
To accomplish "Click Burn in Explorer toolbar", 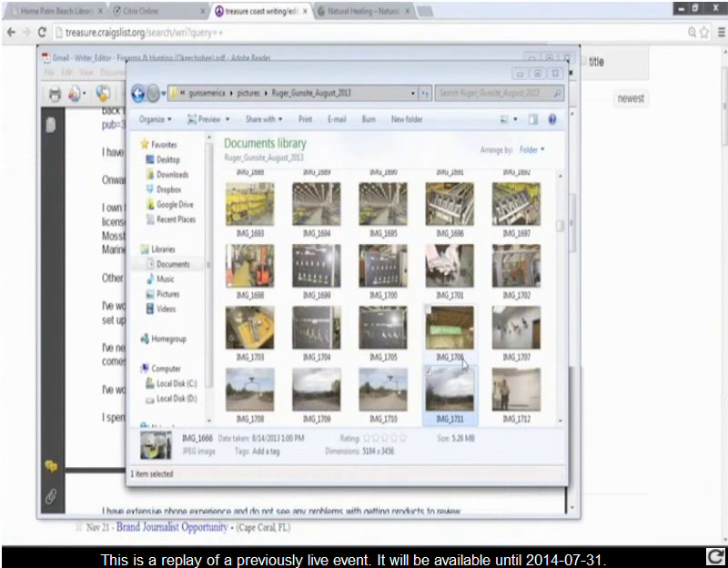I will 369,119.
